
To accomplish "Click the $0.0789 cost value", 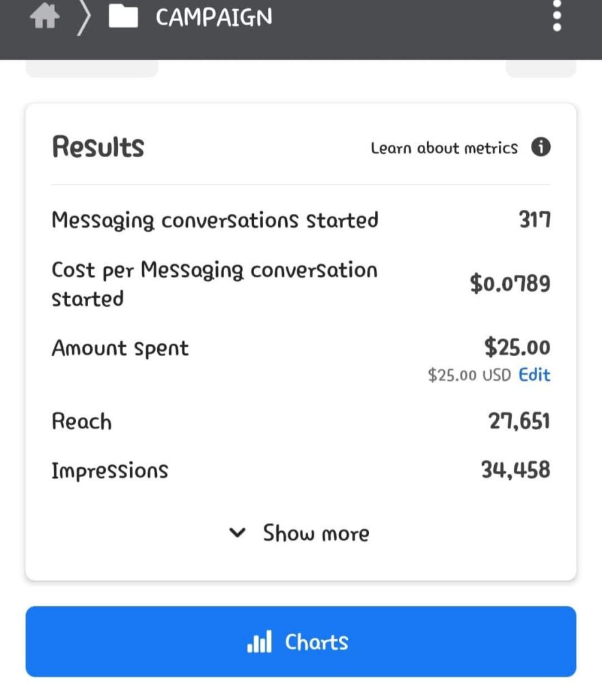I will point(510,283).
